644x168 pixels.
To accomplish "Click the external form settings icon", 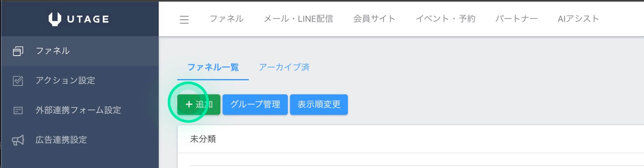I will tap(18, 110).
